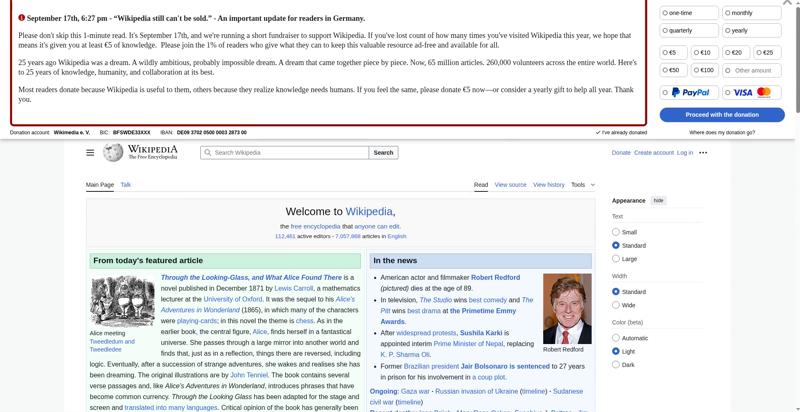Click the Donate link
The image size is (800, 412).
point(621,152)
